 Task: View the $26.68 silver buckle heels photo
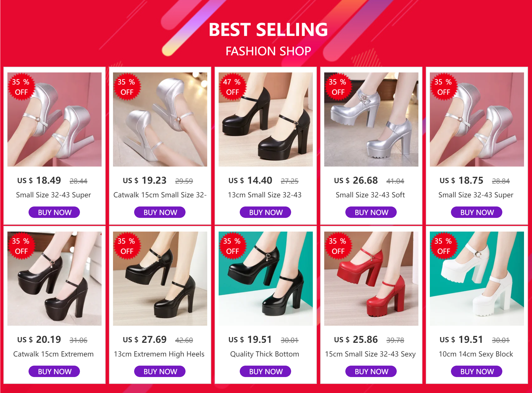(x=371, y=119)
